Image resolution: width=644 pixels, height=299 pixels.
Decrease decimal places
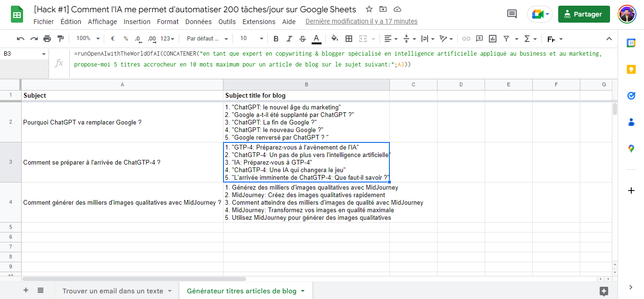pos(138,39)
